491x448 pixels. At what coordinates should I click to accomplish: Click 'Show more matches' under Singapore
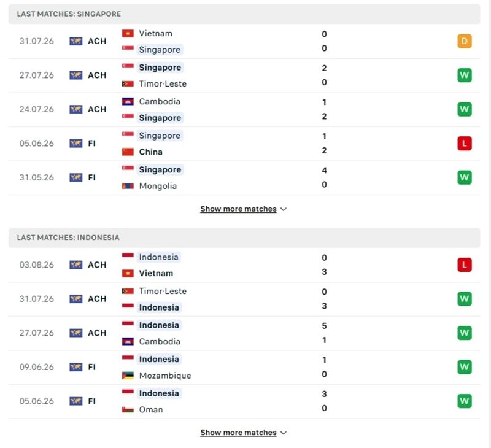(x=238, y=209)
